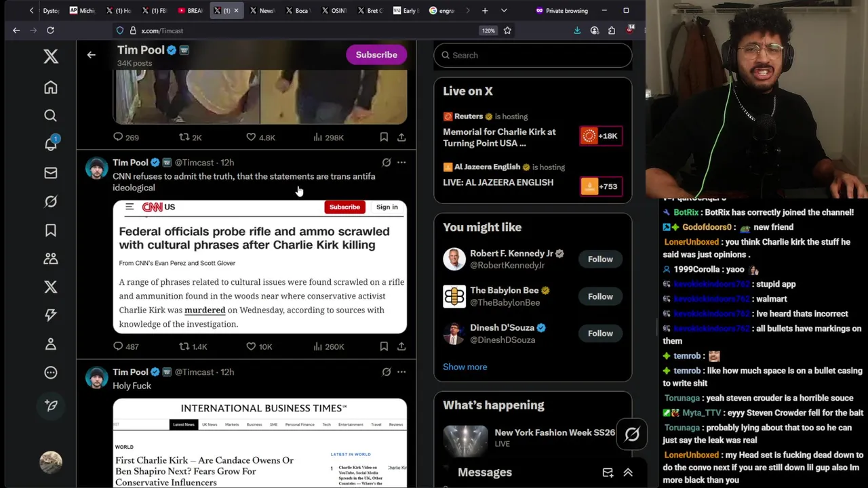868x488 pixels.
Task: View analytics 260K on CNN post
Action: point(329,346)
